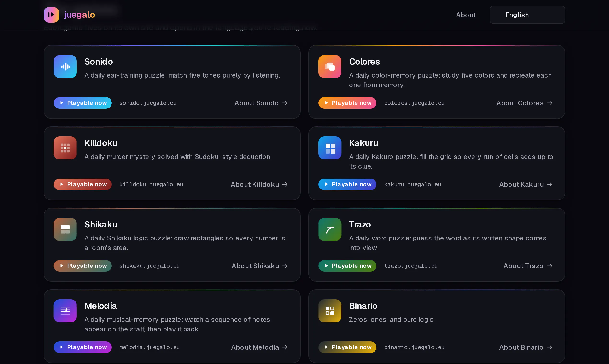Click the Melodía music staff icon

[65, 311]
